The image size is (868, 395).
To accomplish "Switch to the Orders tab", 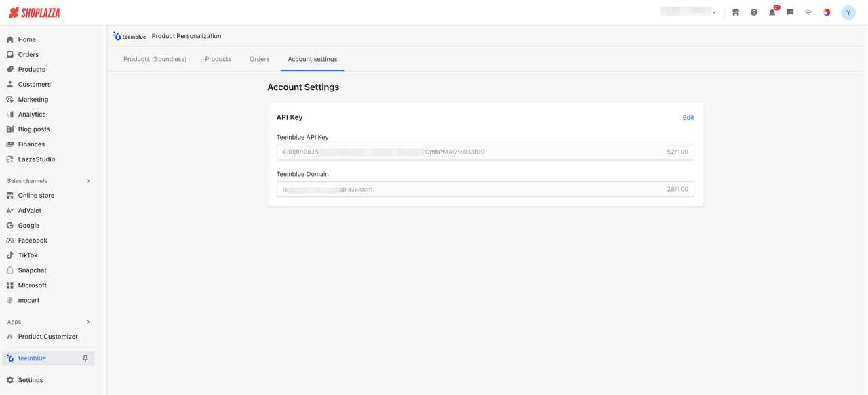I will (260, 59).
